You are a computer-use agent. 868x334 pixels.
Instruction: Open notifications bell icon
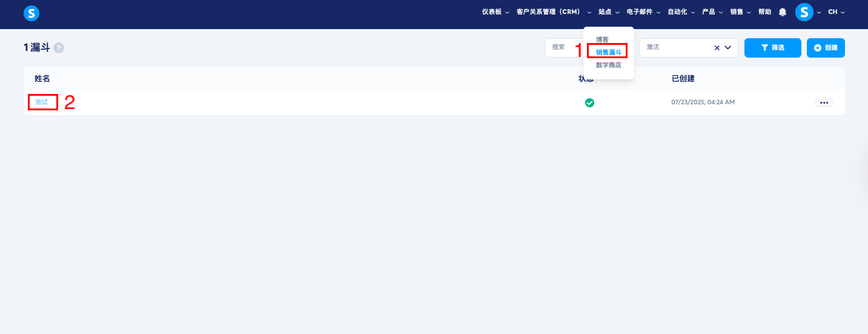pos(783,12)
